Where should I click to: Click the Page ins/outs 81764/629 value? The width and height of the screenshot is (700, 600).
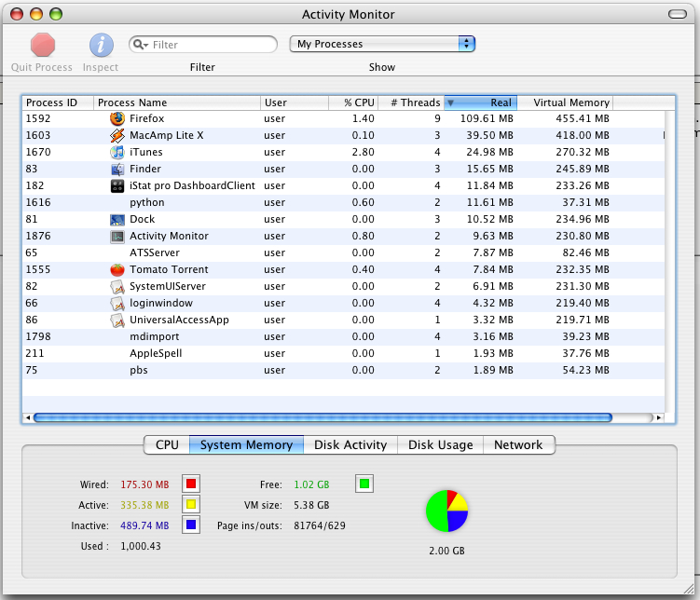[320, 525]
